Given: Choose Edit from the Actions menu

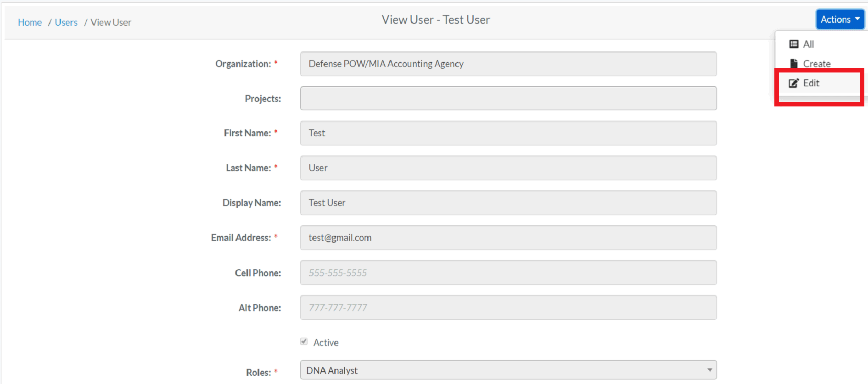Looking at the screenshot, I should coord(811,83).
